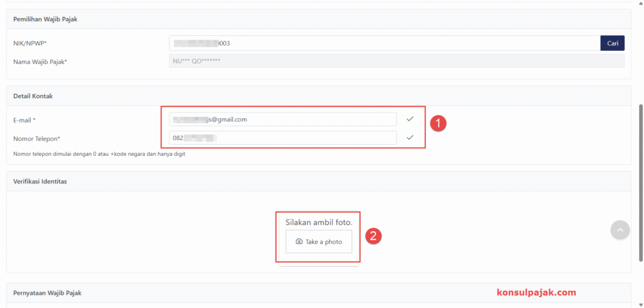The width and height of the screenshot is (644, 308).
Task: Click the camera icon in Take a photo
Action: (299, 241)
